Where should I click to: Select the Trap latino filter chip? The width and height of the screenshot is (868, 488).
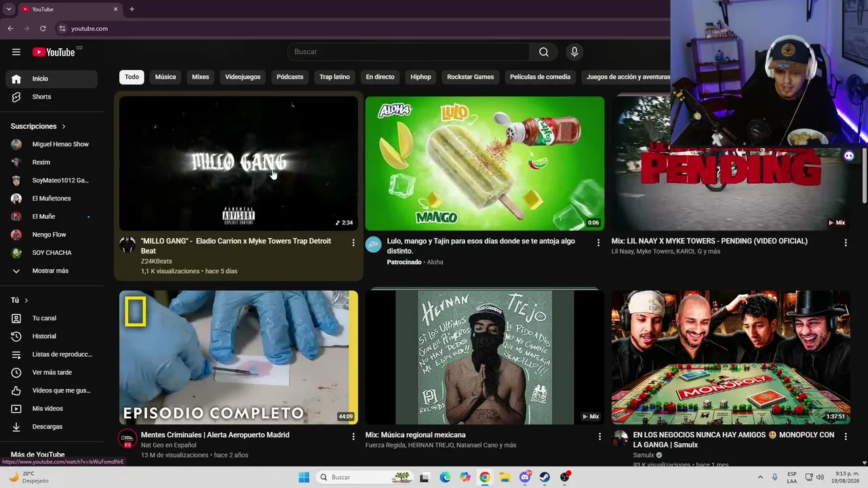334,77
